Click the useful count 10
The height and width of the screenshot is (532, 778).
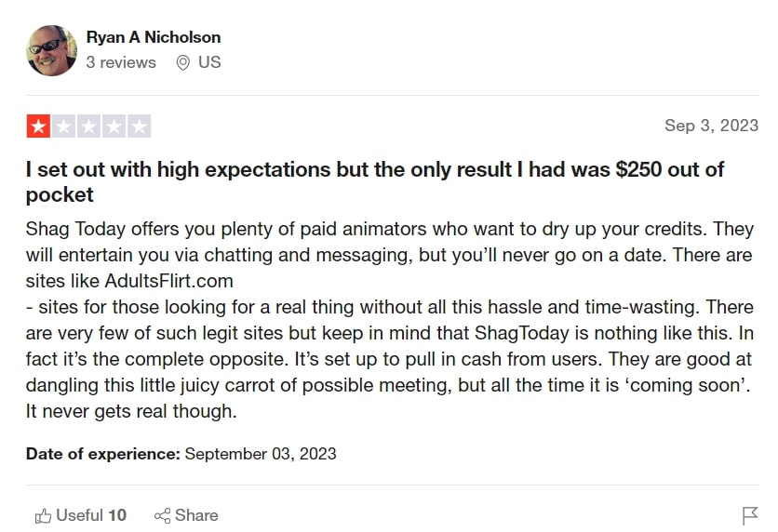(117, 515)
